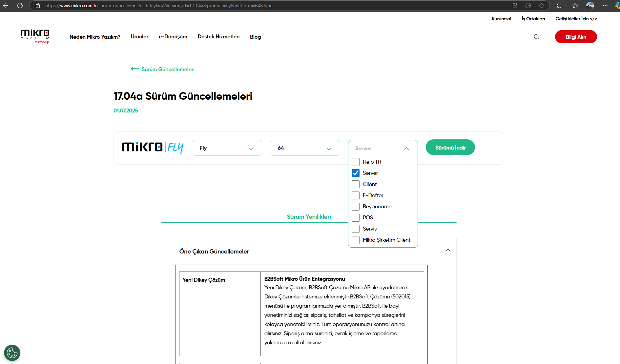The width and height of the screenshot is (620, 364).
Task: Add page to favorites star icon
Action: 542,6
